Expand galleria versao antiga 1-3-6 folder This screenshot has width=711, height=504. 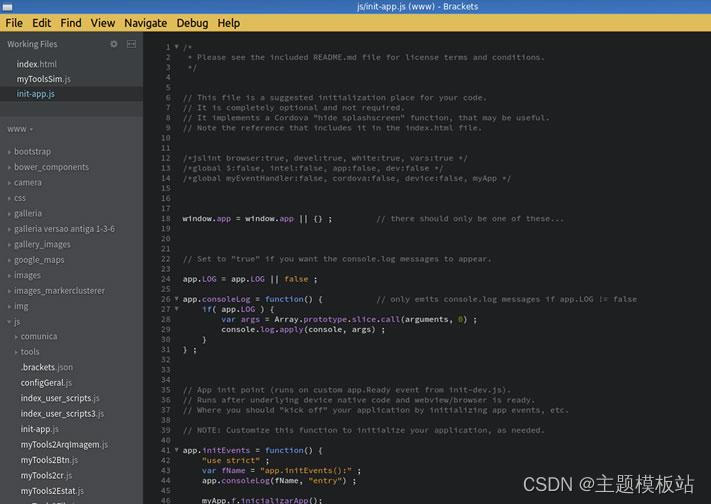pyautogui.click(x=64, y=229)
